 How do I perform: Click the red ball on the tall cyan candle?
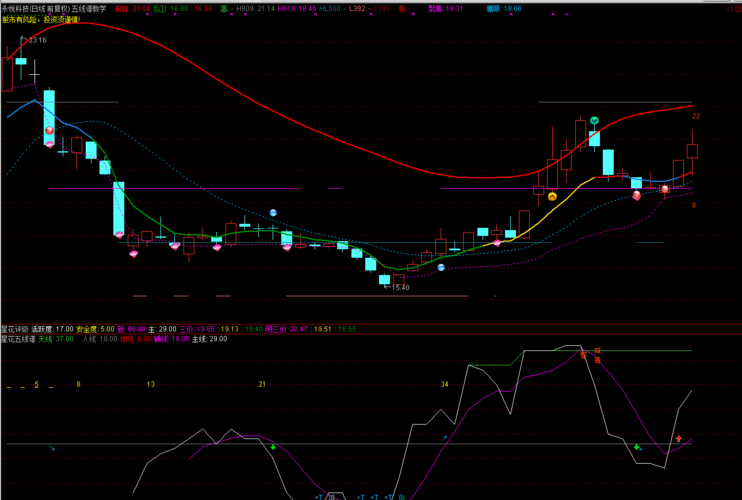(49, 131)
